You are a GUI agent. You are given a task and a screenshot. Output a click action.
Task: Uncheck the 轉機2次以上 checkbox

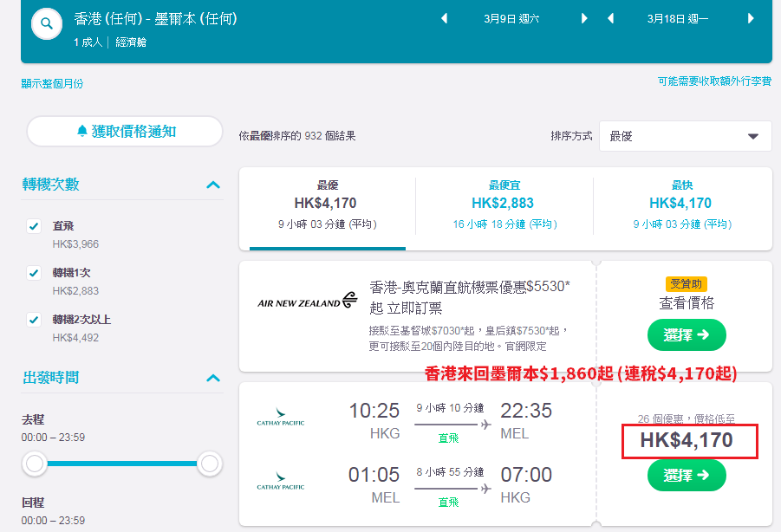click(34, 320)
